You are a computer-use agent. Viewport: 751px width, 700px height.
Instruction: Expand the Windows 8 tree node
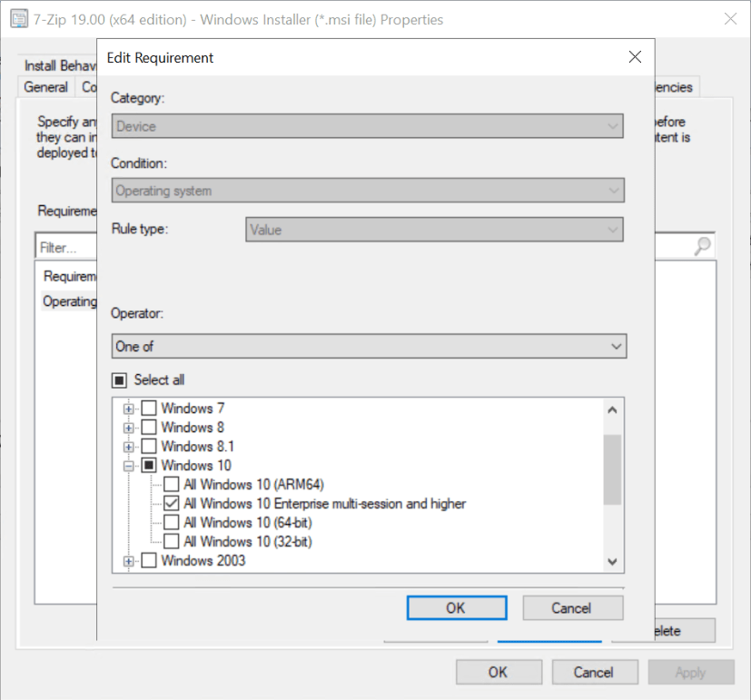(x=128, y=428)
